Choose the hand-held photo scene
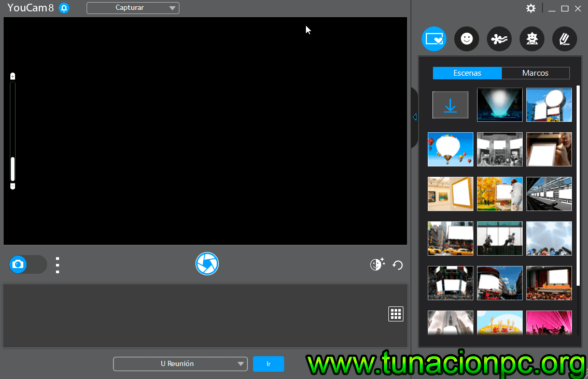 point(549,149)
